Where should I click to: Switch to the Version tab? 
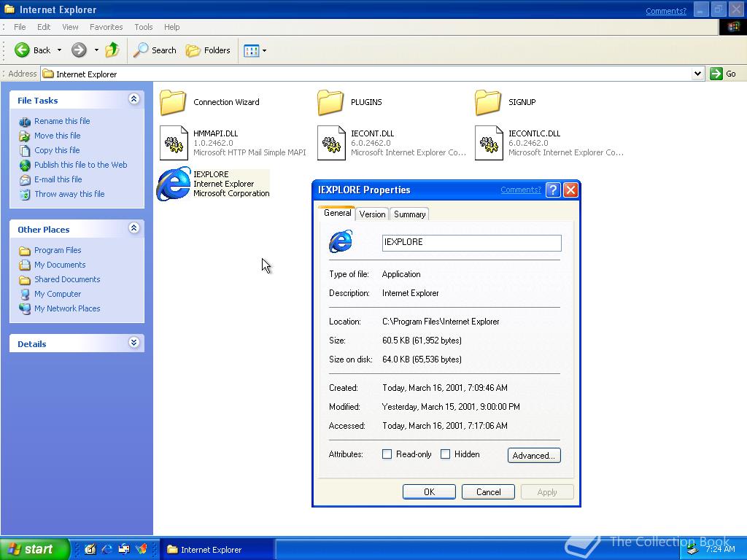point(373,214)
